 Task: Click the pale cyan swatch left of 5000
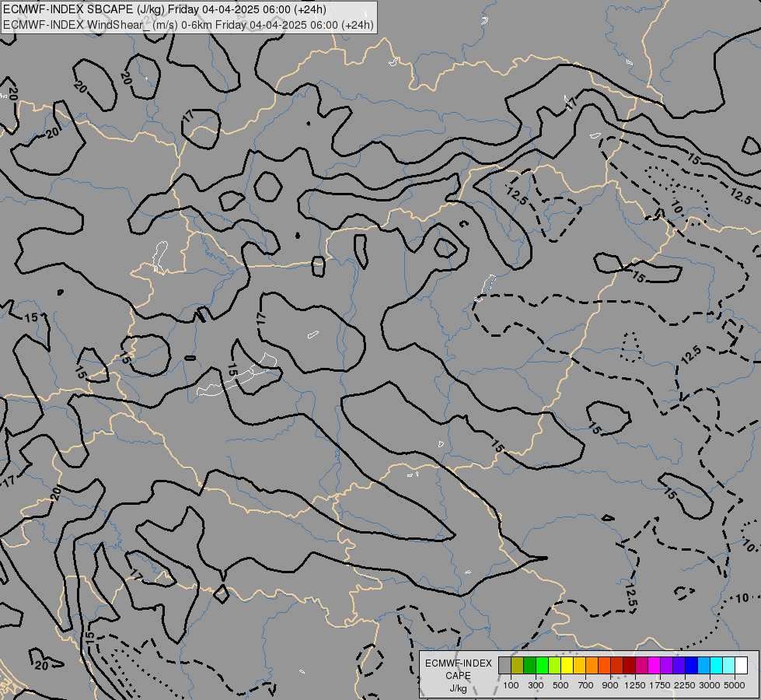[729, 665]
